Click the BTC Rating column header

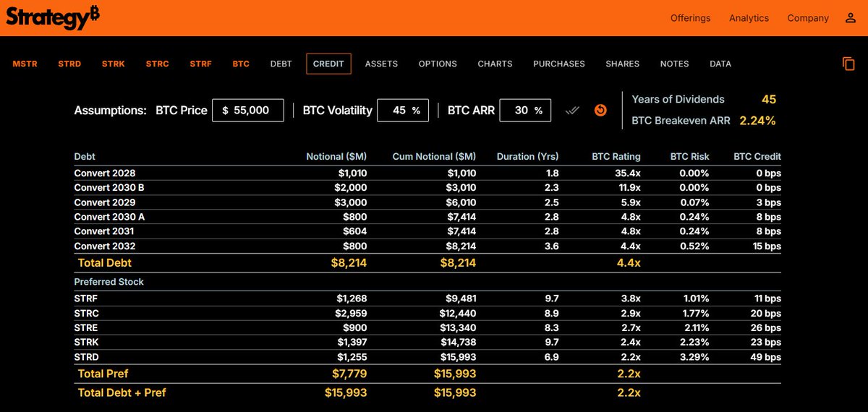tap(616, 156)
